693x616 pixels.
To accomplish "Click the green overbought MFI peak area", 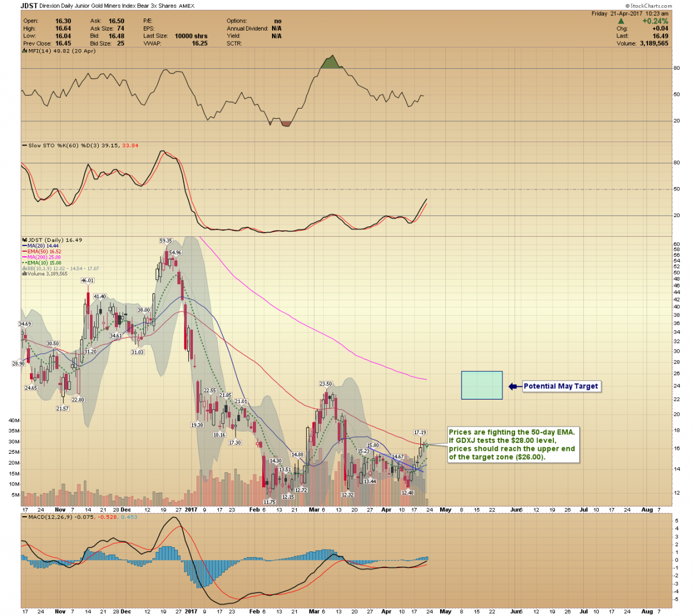I will pos(331,63).
